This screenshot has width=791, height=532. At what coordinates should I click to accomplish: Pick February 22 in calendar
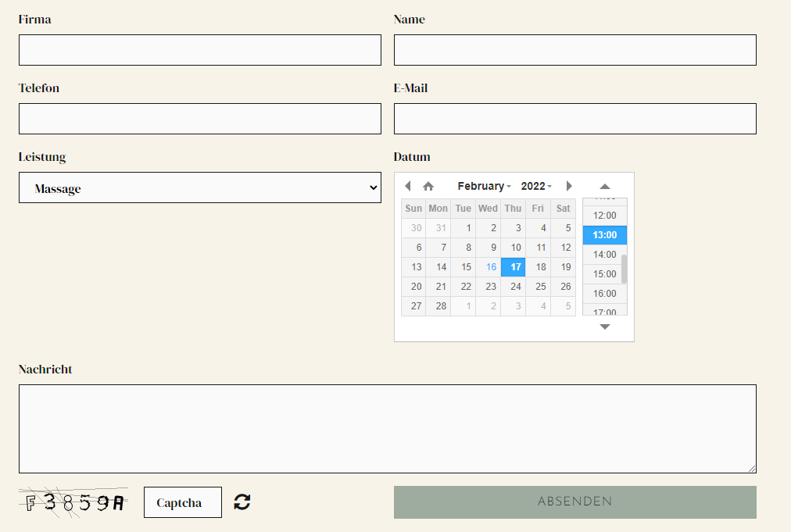point(464,287)
